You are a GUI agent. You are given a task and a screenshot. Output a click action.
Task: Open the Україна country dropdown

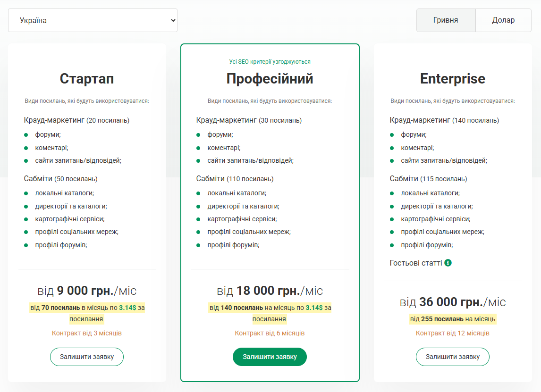[x=93, y=20]
